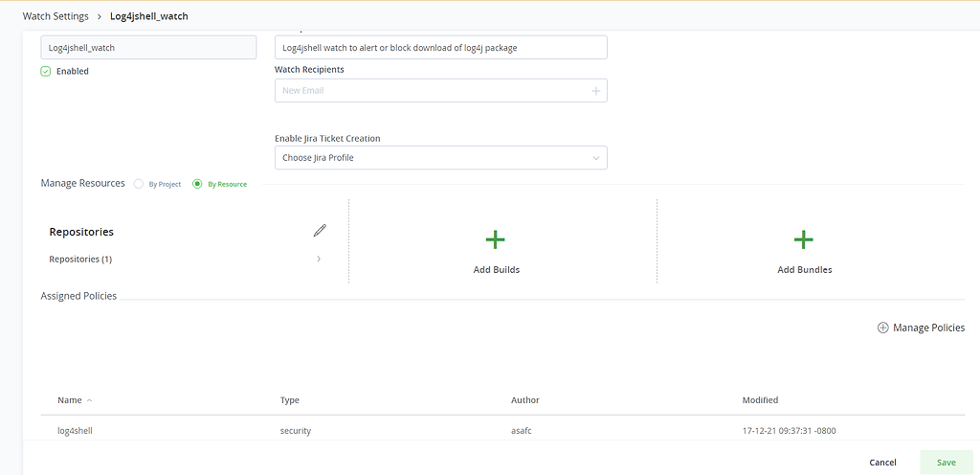Click the circled plus beside Manage Policies

point(882,328)
